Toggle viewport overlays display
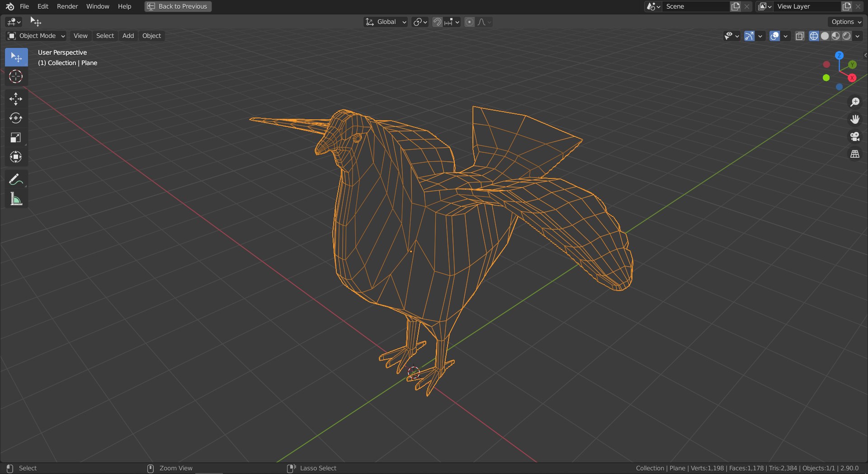Viewport: 868px width, 474px height. pyautogui.click(x=774, y=36)
